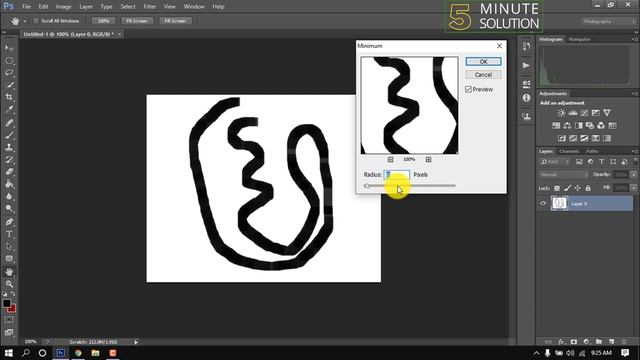This screenshot has height=360, width=640.
Task: Add Levels adjustment
Action: pos(573,113)
